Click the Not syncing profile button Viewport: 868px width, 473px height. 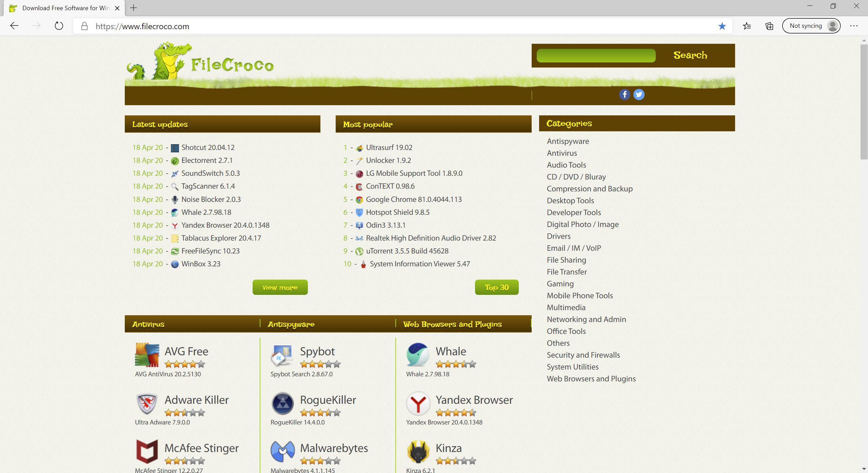(811, 26)
